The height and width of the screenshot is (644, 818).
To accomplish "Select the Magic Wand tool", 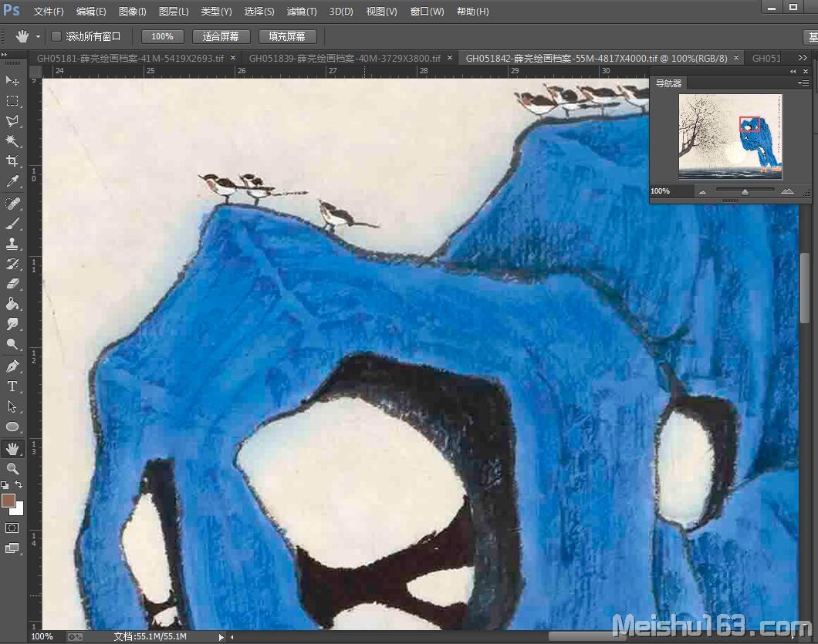I will [x=12, y=141].
